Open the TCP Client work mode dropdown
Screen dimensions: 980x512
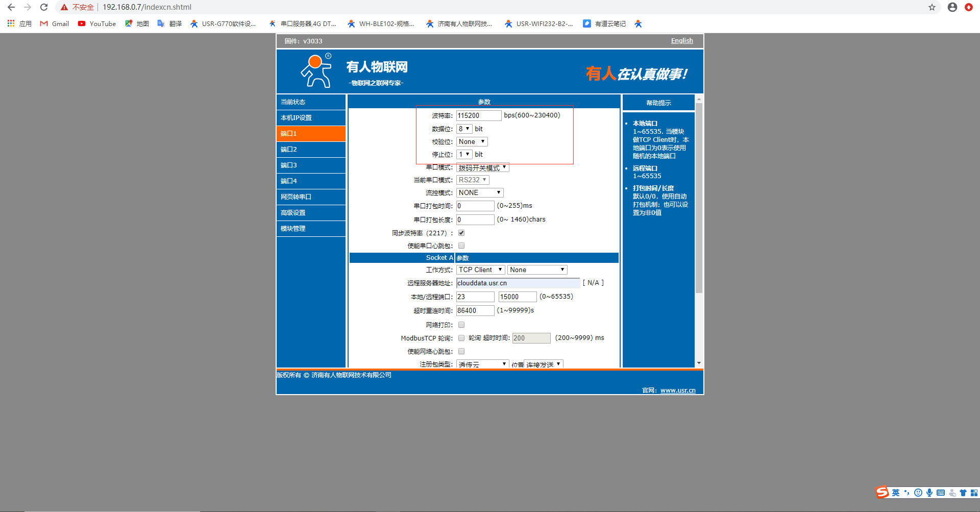[x=480, y=270]
